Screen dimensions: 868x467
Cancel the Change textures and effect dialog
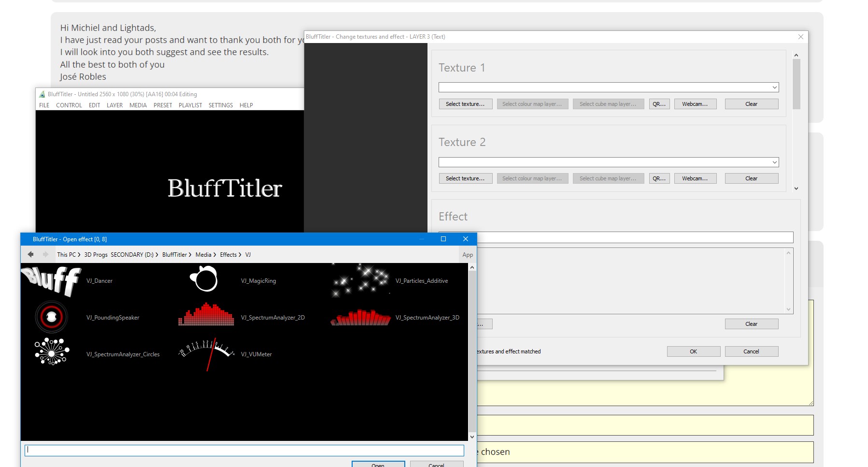[752, 351]
